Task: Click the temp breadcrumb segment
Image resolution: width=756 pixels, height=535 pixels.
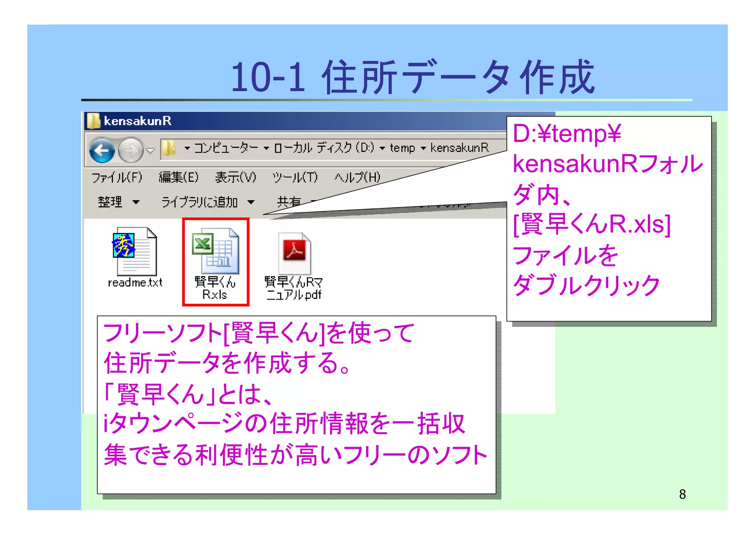Action: [x=402, y=148]
